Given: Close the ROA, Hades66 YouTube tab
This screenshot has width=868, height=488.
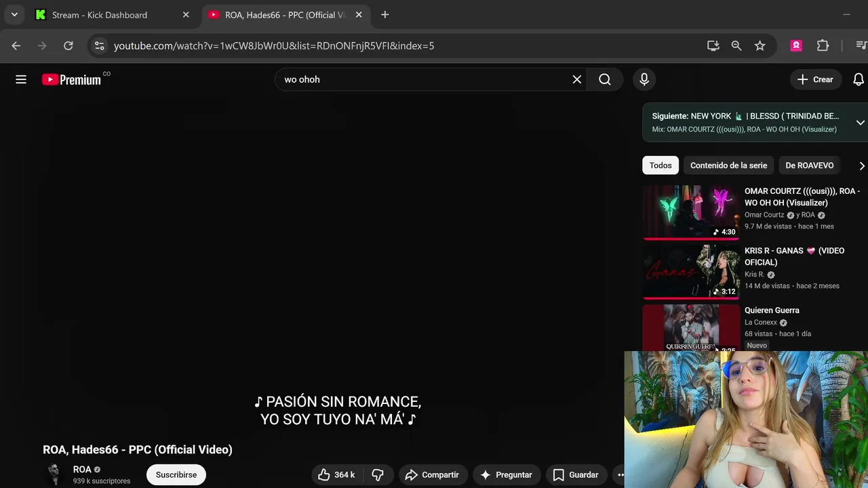Looking at the screenshot, I should (359, 15).
